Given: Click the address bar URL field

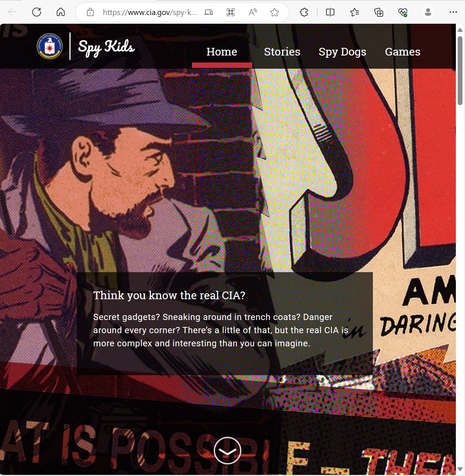Looking at the screenshot, I should click(150, 12).
